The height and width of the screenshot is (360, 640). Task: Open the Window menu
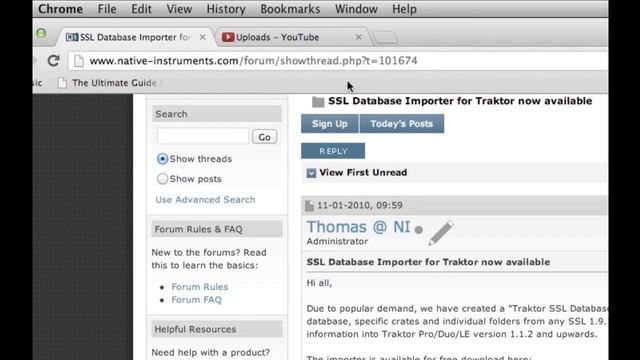tap(356, 9)
